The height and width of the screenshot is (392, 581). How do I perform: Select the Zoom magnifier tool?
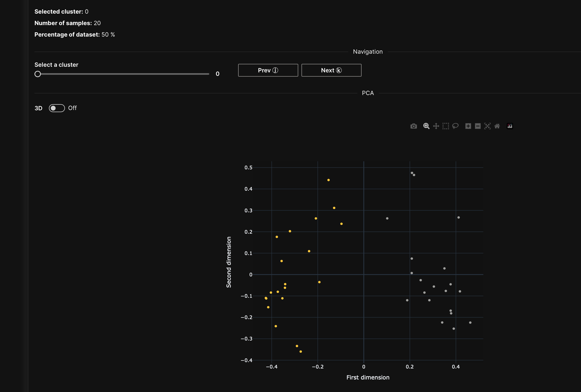point(426,126)
